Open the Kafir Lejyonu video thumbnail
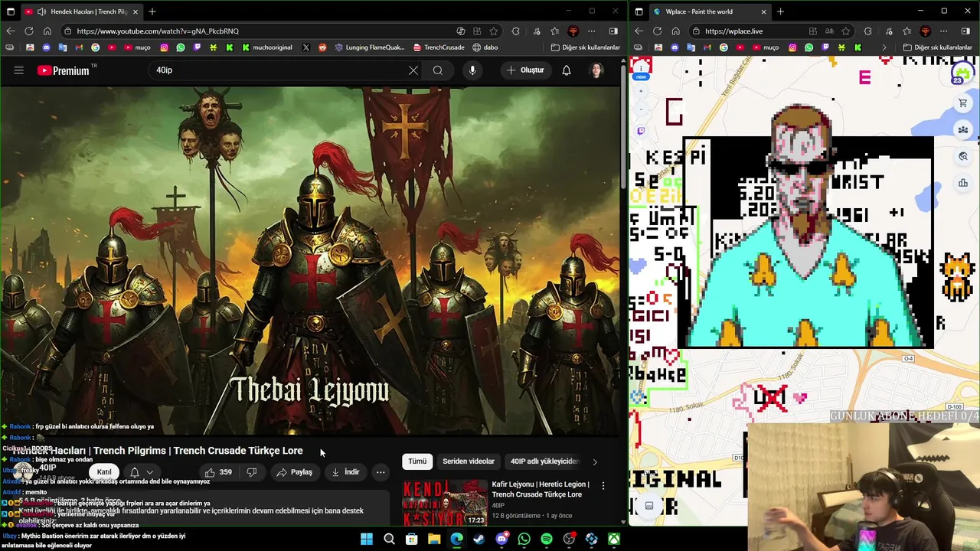The image size is (980, 551). pos(445,502)
